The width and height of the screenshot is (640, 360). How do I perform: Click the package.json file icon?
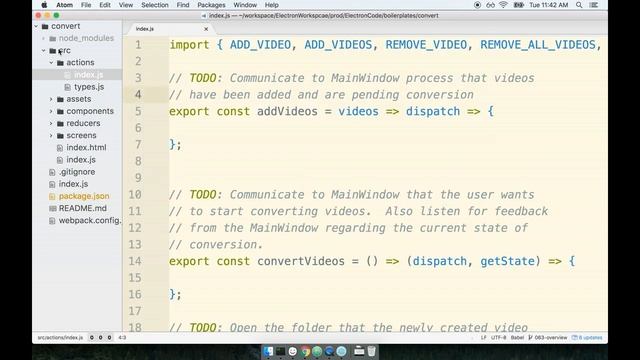coord(52,196)
